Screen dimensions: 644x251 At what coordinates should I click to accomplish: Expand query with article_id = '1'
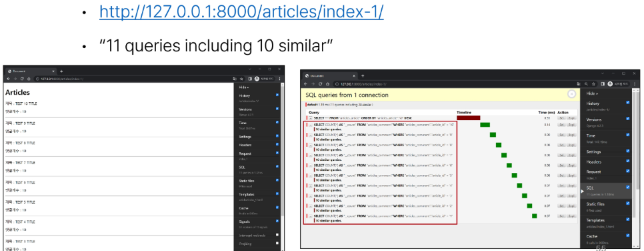coord(311,216)
